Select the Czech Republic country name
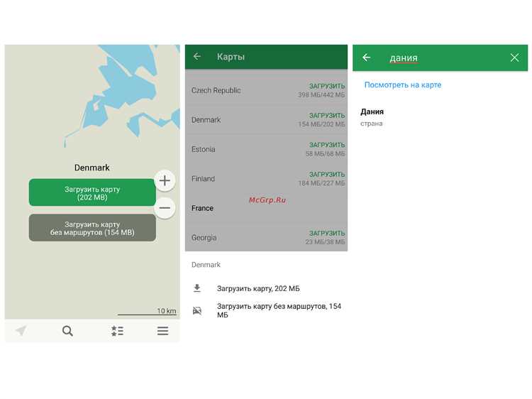This screenshot has height=399, width=532. (216, 90)
